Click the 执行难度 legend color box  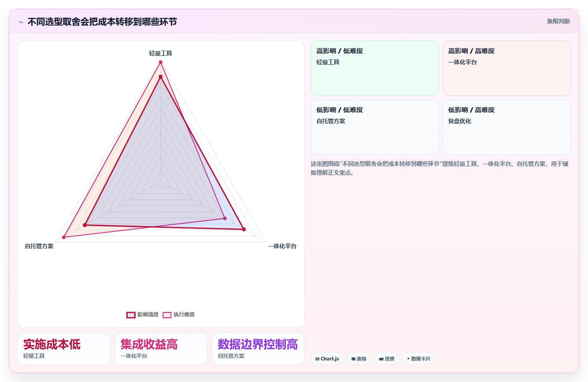pyautogui.click(x=167, y=315)
